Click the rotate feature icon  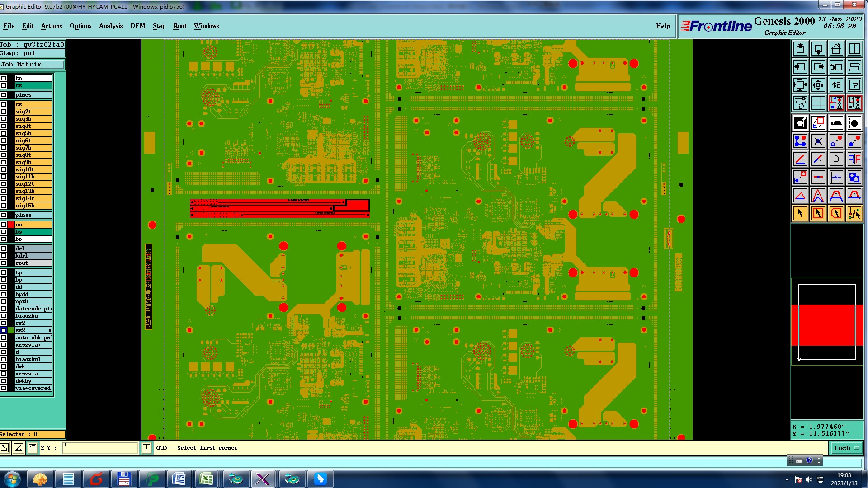tap(836, 159)
